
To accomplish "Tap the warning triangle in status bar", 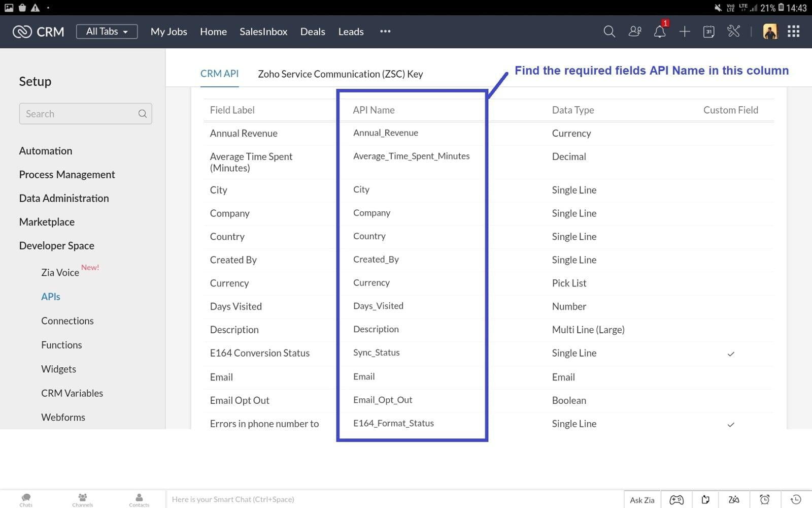I will pos(35,8).
